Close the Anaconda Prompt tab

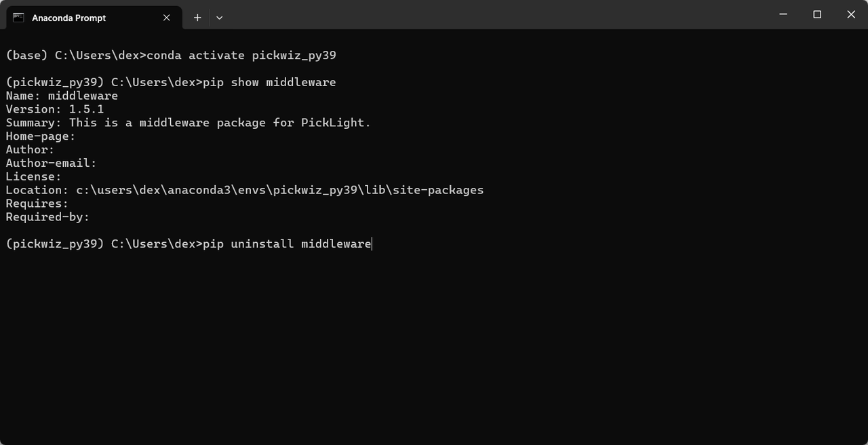[x=167, y=18]
